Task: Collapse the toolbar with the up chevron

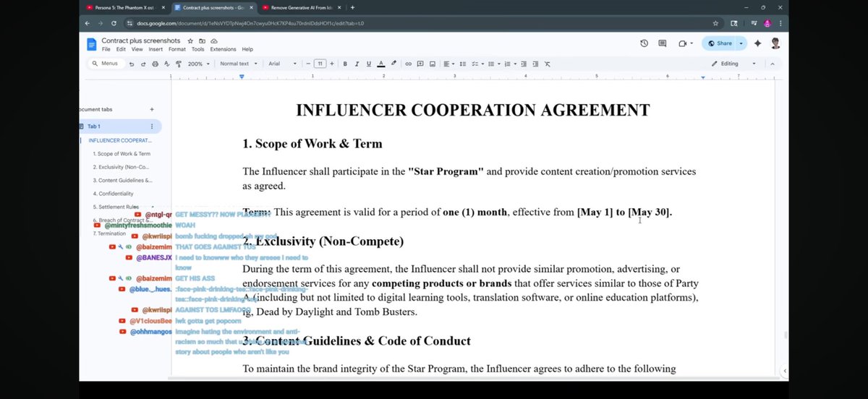Action: click(x=772, y=64)
